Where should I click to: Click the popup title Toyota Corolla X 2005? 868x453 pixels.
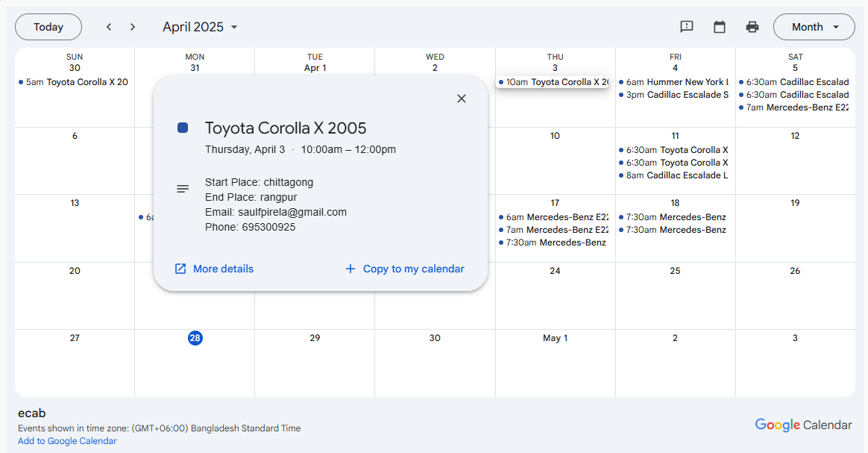click(x=286, y=128)
